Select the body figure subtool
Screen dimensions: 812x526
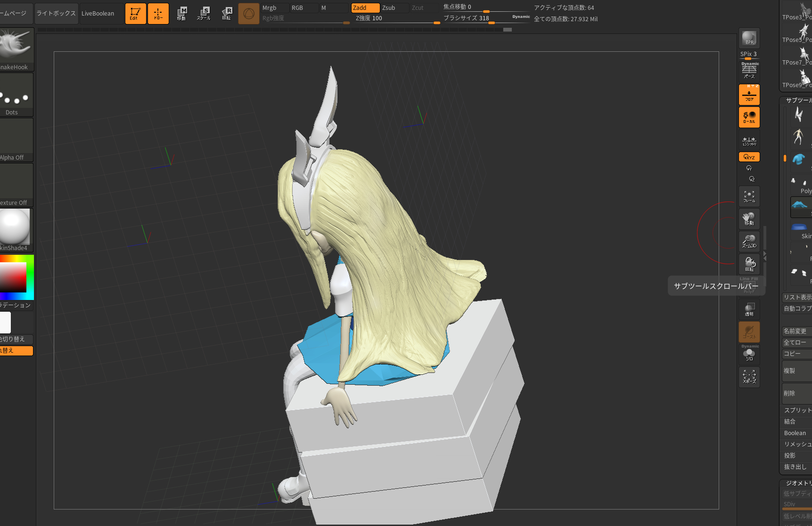click(x=799, y=137)
